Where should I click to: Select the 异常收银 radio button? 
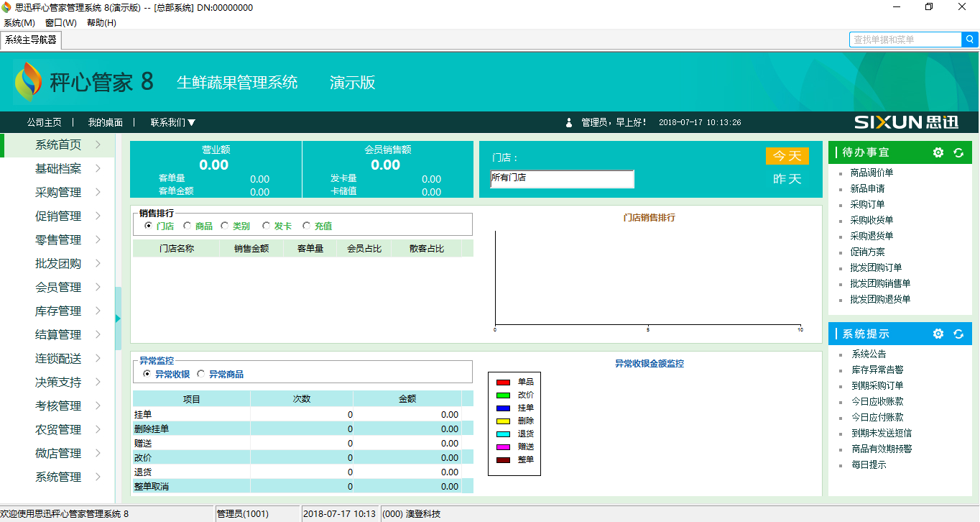(147, 374)
